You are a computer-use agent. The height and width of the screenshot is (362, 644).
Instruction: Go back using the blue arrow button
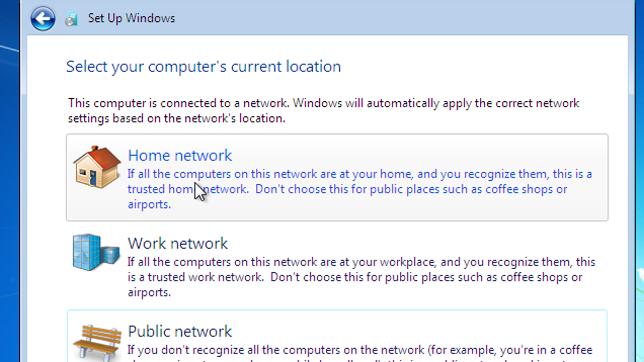[43, 19]
